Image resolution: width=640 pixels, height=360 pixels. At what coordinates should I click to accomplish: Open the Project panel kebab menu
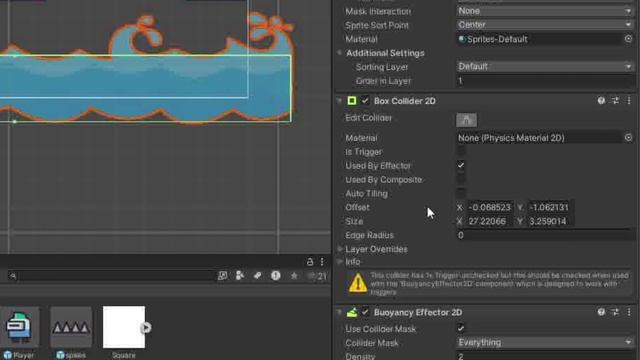click(x=322, y=262)
